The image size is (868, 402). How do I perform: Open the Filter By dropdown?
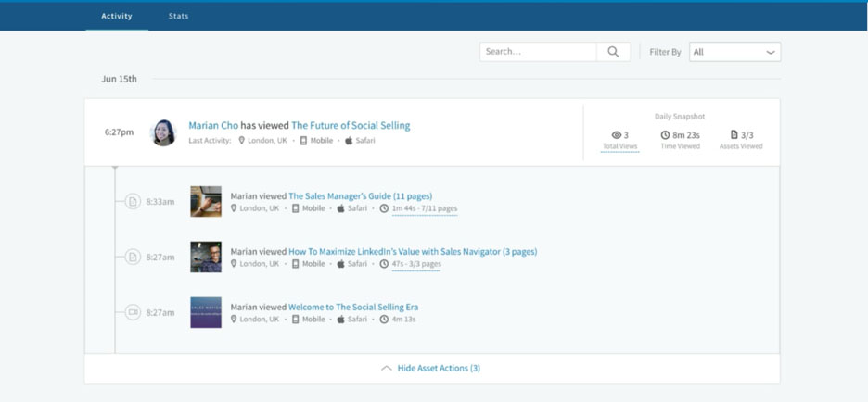click(734, 52)
